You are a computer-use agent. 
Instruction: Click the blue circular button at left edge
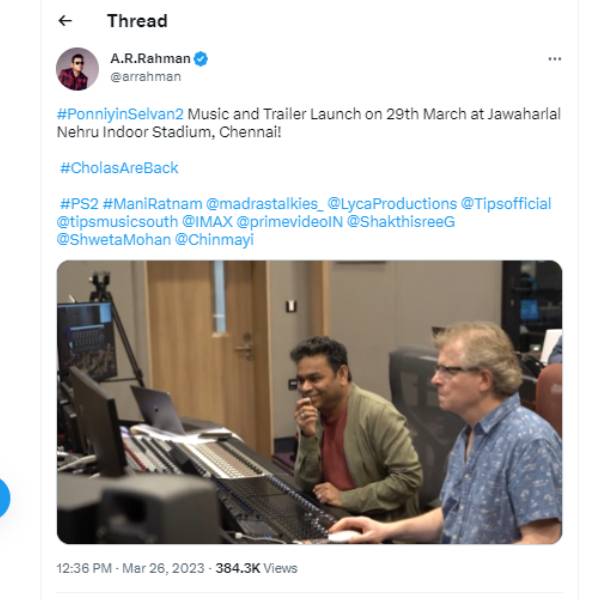pyautogui.click(x=2, y=497)
